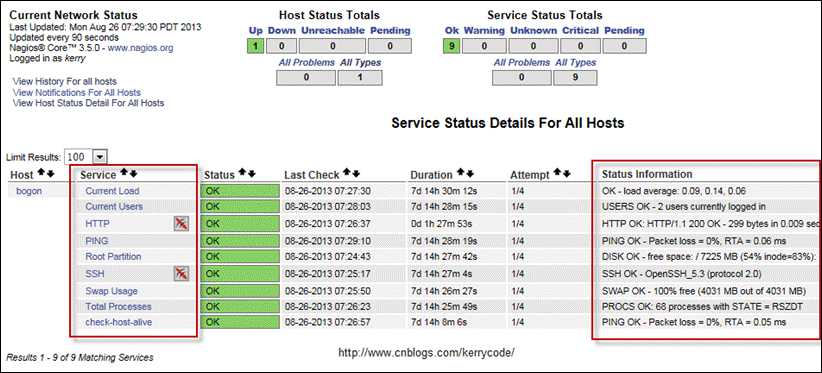Sort Status column ascending arrow
This screenshot has width=822, height=373.
[242, 172]
